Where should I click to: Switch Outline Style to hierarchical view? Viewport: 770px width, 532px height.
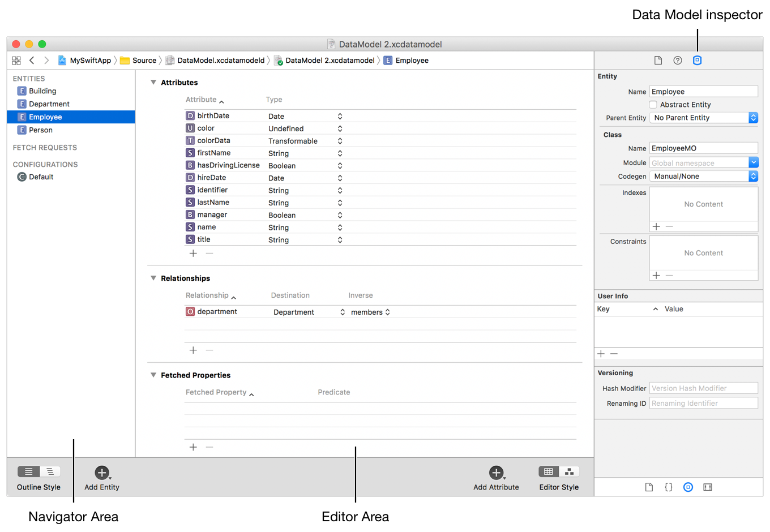50,471
